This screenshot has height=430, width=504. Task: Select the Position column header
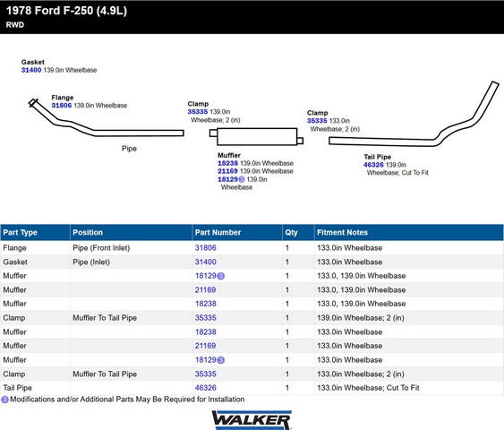point(131,233)
